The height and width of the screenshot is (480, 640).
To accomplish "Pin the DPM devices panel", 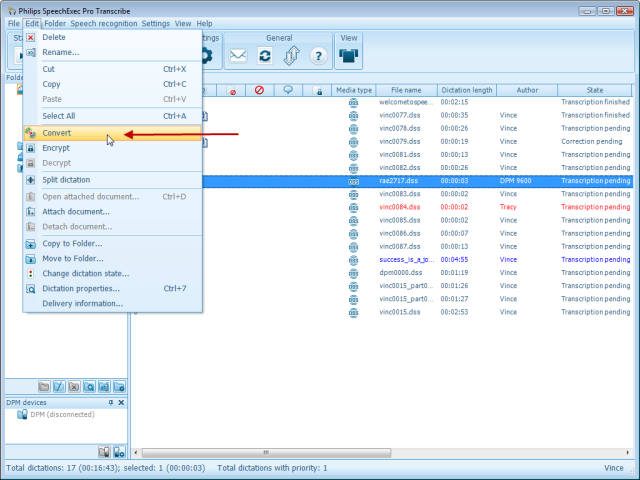I will pyautogui.click(x=111, y=402).
